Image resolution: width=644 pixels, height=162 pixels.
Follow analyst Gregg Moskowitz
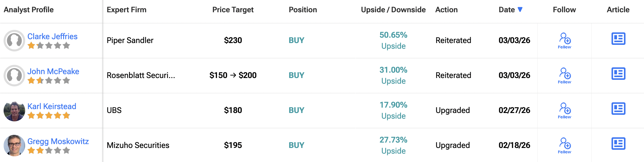565,145
